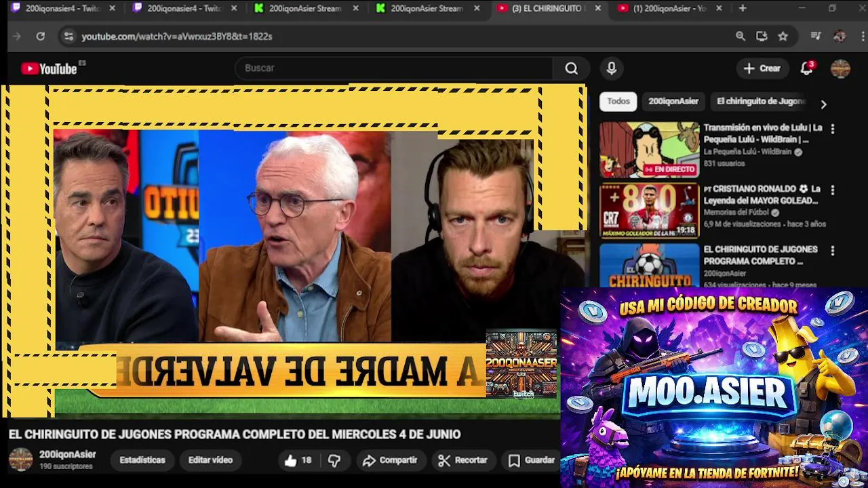
Task: Open site information icon beside the URL
Action: [68, 36]
